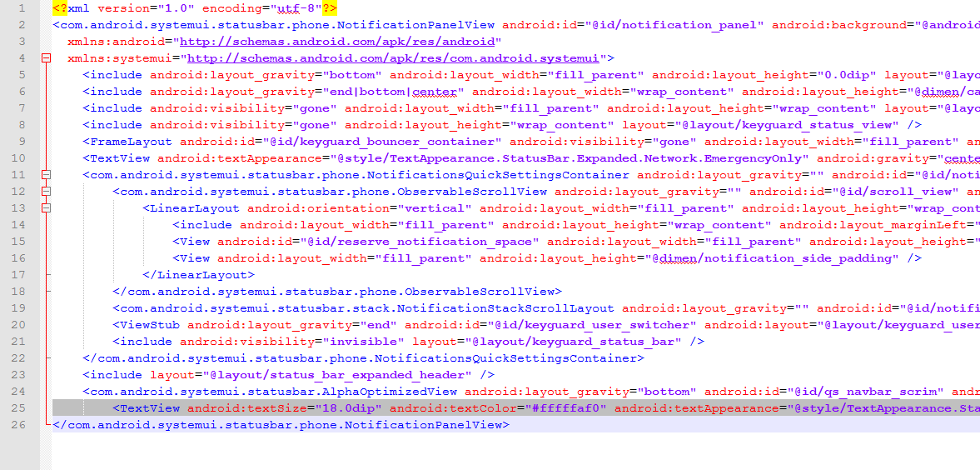Select line number 25 of the highlighted row
980x470 pixels.
(x=19, y=408)
